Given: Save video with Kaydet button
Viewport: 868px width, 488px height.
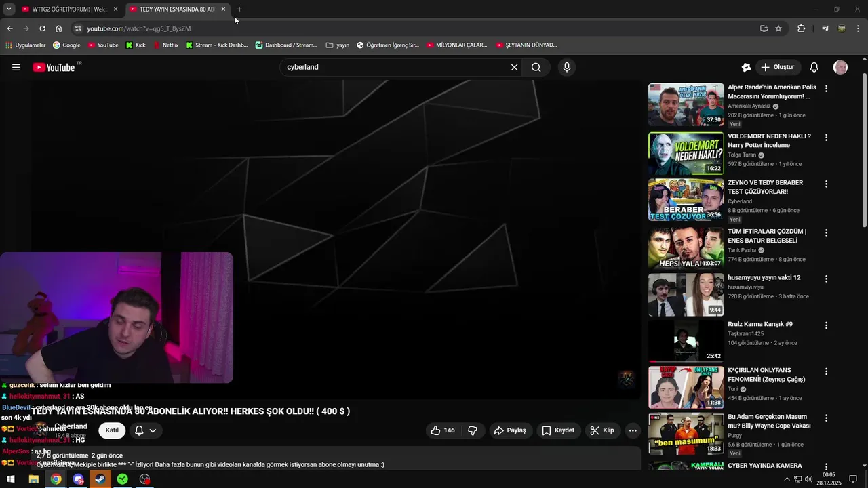Looking at the screenshot, I should pos(558,430).
